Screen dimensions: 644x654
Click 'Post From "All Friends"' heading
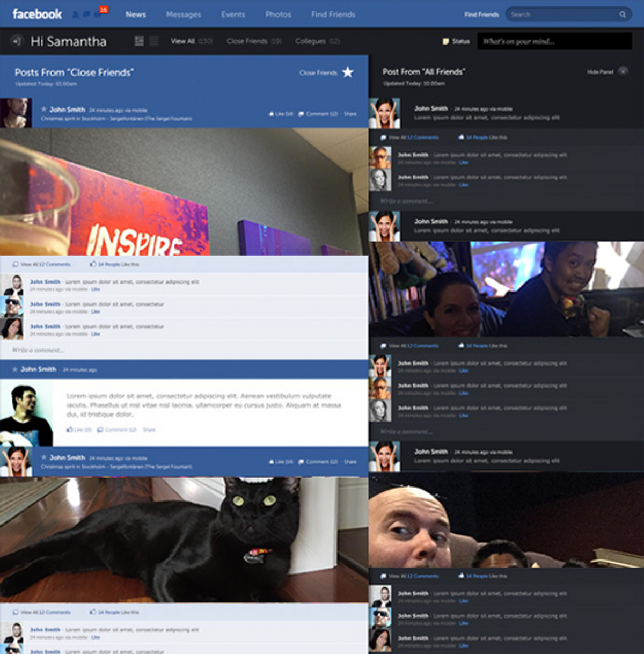click(424, 71)
